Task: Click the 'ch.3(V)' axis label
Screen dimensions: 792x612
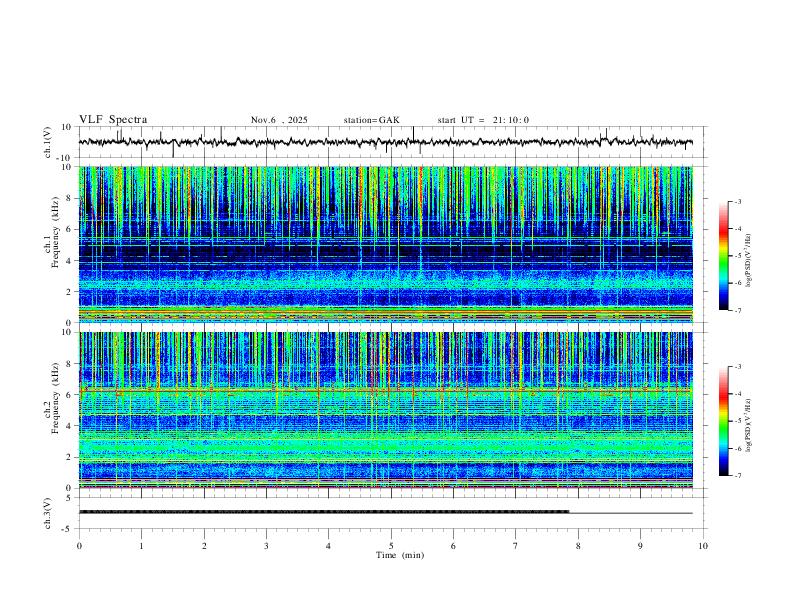Action: point(48,513)
